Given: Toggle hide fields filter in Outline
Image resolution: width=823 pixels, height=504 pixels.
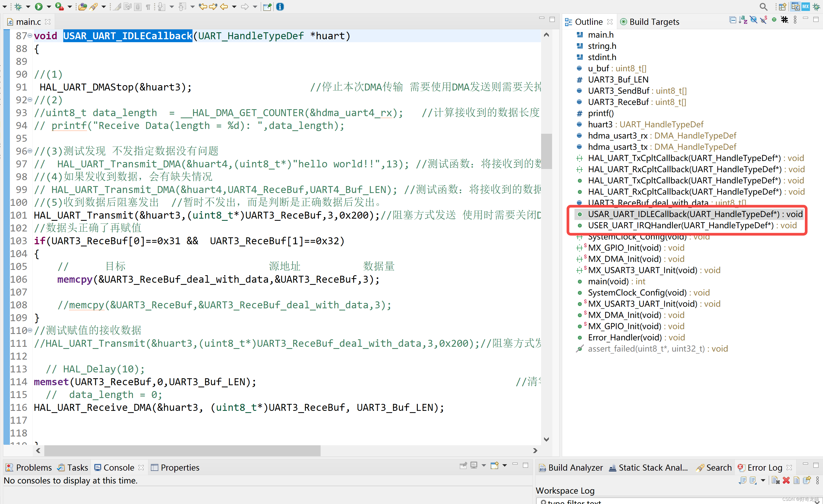Looking at the screenshot, I should (x=753, y=20).
